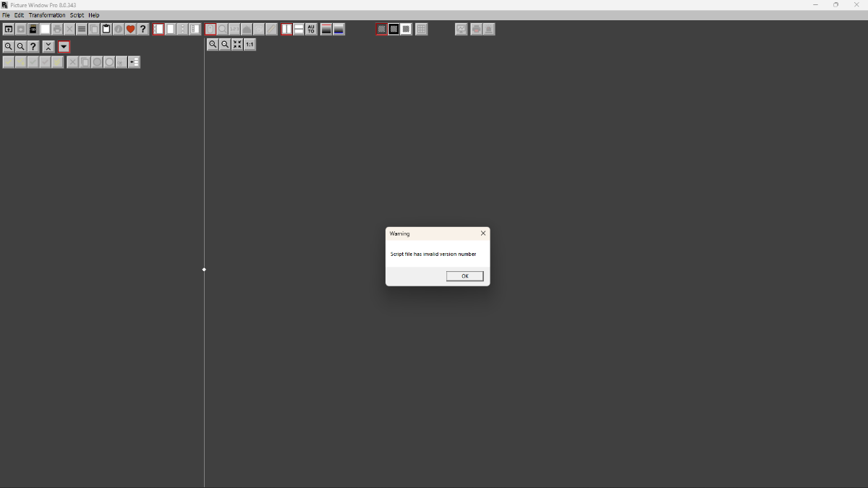Click the question mark help icon in top toolbar
This screenshot has height=488, width=868.
tap(142, 30)
